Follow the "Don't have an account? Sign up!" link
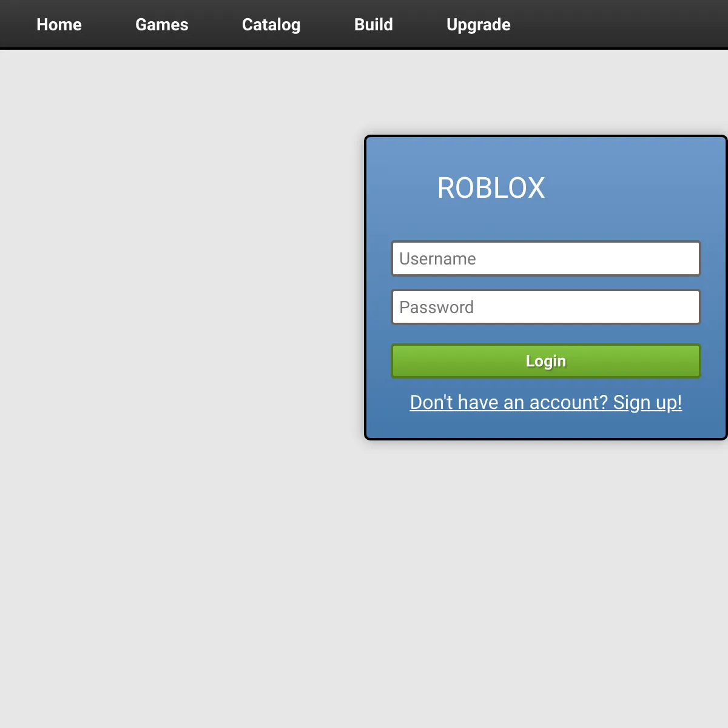The height and width of the screenshot is (728, 728). click(546, 402)
